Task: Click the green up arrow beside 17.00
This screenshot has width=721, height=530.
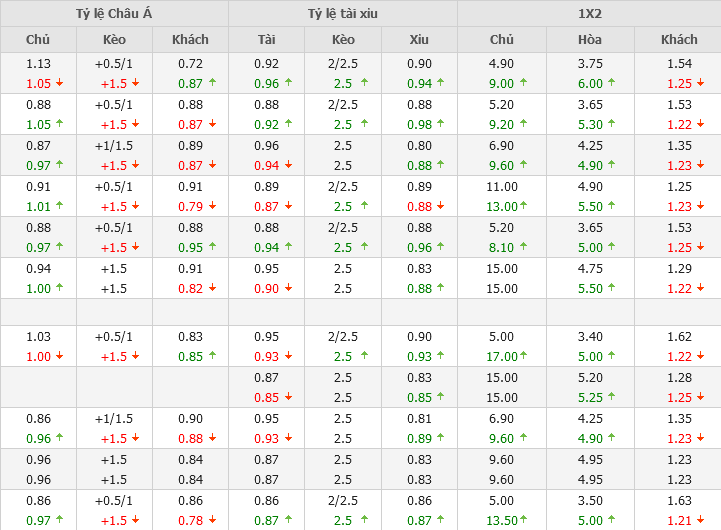Action: pyautogui.click(x=525, y=356)
